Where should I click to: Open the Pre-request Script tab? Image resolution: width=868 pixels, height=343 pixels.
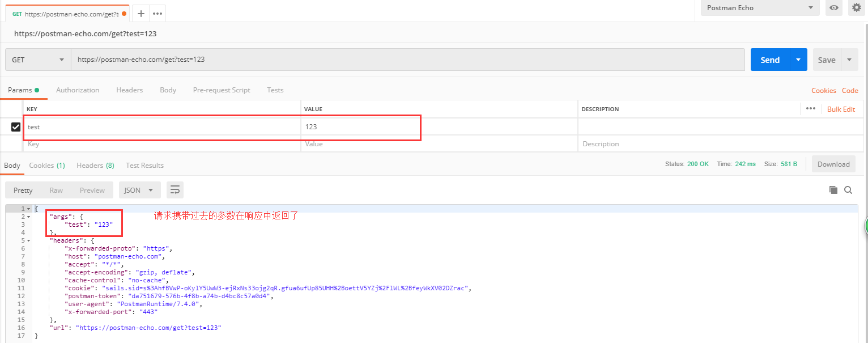[x=222, y=90]
